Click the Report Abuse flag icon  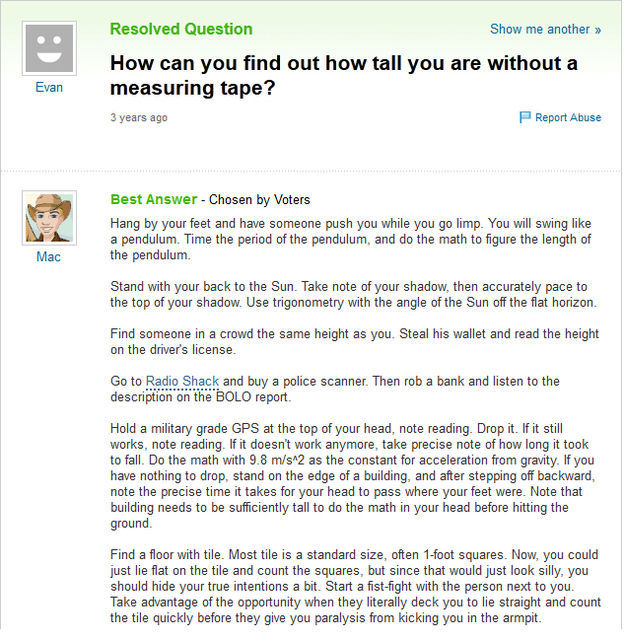coord(525,118)
